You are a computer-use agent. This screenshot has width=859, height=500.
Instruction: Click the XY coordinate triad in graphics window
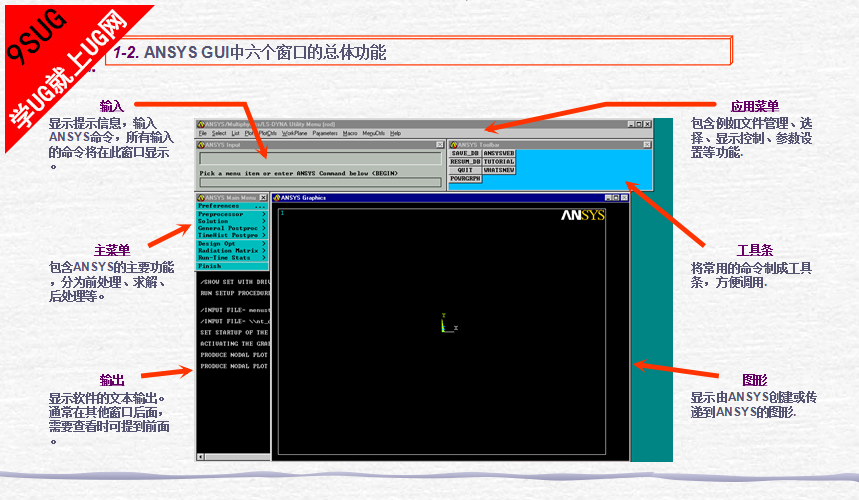tap(448, 324)
